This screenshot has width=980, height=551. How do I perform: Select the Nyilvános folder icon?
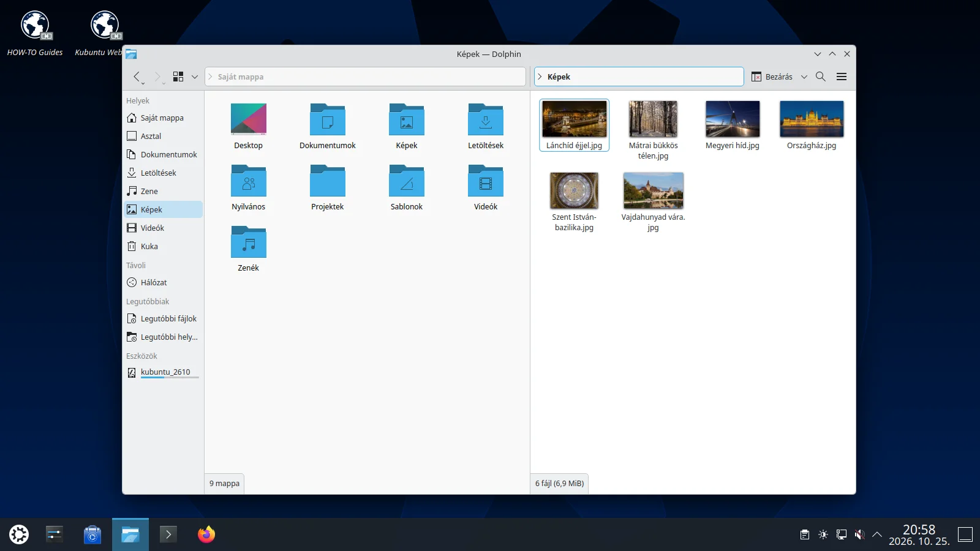pos(249,181)
